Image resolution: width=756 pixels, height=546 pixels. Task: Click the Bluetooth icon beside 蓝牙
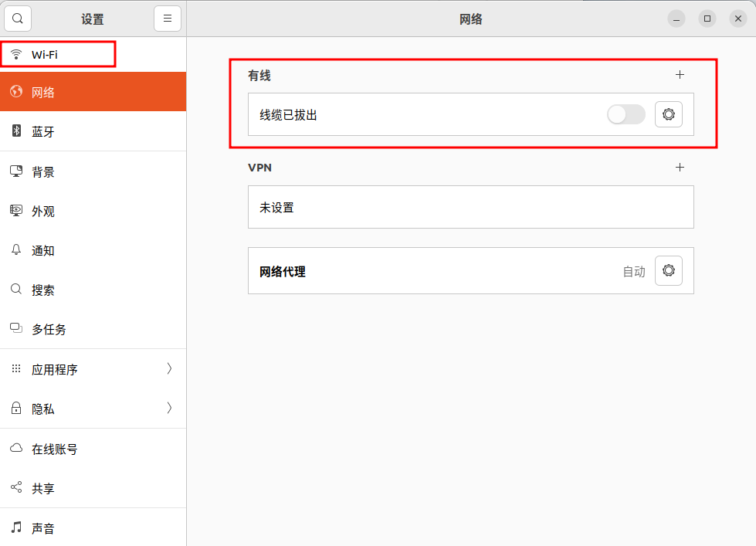pyautogui.click(x=16, y=131)
